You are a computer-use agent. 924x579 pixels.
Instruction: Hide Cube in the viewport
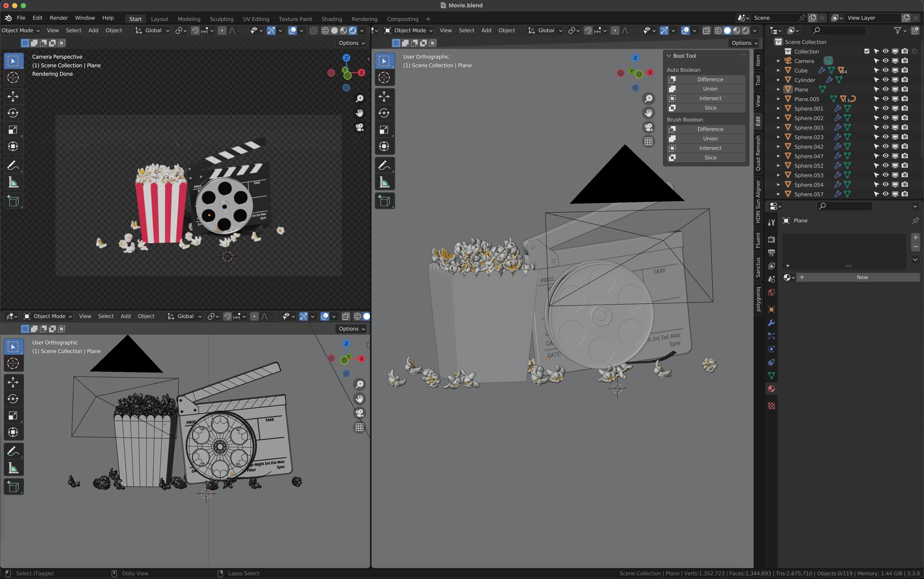pyautogui.click(x=886, y=71)
